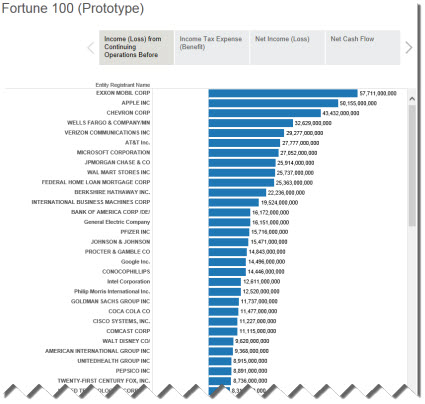Click the 8,915,000,000 value
425x404 pixels.
click(x=250, y=361)
